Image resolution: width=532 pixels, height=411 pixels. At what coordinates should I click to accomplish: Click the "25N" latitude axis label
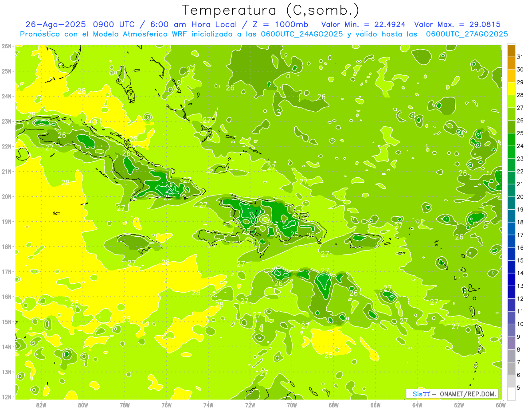6,71
